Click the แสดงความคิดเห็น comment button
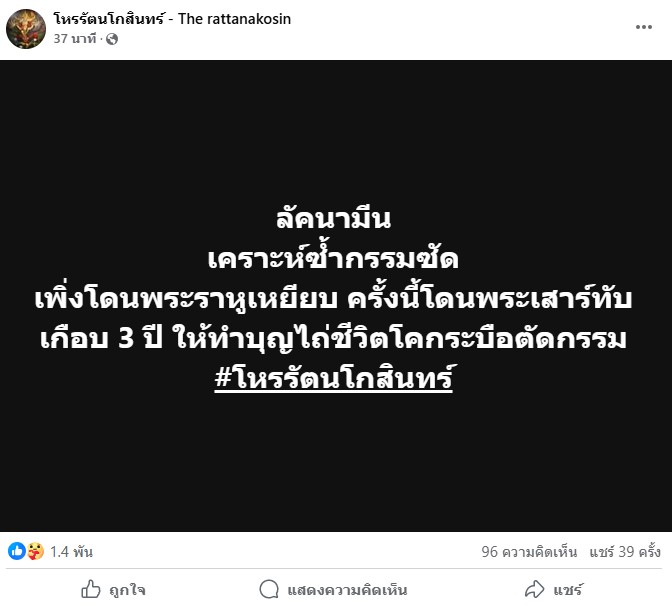The image size is (672, 606). click(x=347, y=590)
